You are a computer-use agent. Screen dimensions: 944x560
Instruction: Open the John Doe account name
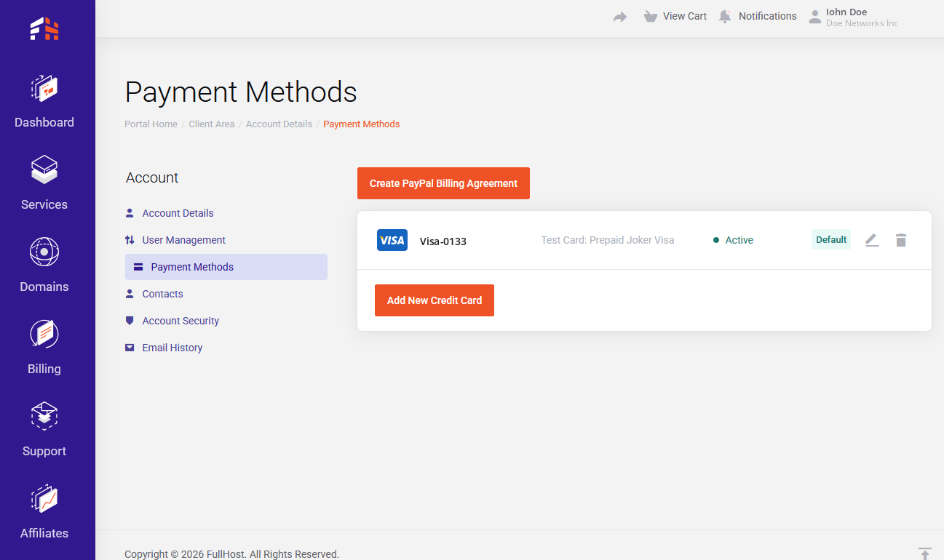coord(846,12)
